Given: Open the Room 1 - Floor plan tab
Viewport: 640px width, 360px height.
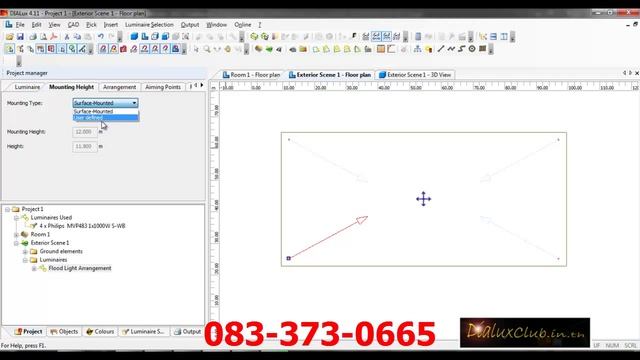Looking at the screenshot, I should [x=251, y=75].
